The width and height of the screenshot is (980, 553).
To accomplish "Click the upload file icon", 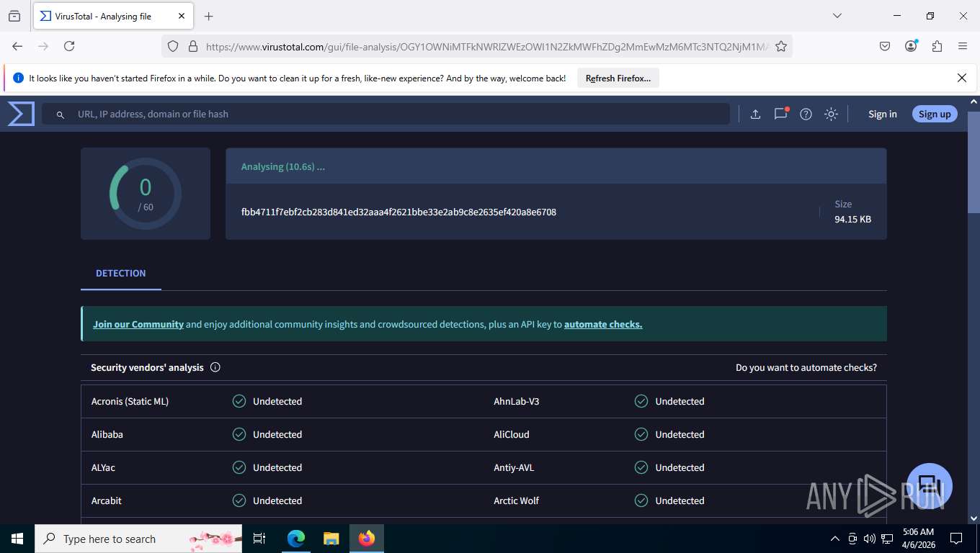I will 755,114.
